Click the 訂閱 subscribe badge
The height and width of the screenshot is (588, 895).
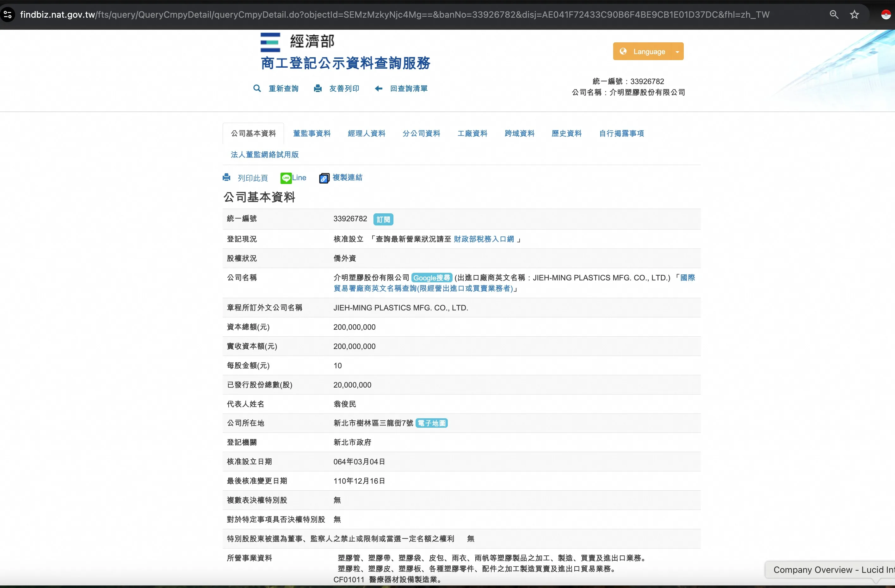[383, 219]
